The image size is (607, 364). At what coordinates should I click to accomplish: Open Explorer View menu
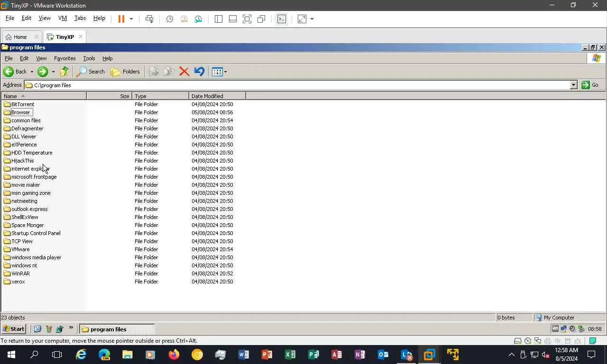coord(41,58)
